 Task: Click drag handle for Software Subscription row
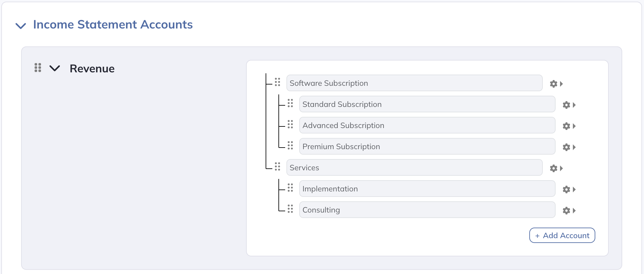coord(277,82)
